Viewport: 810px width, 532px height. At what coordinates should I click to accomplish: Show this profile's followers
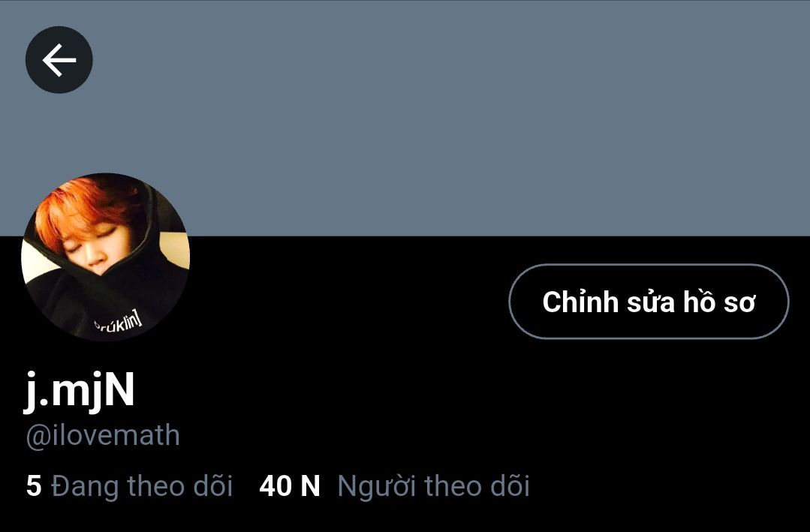pos(395,486)
